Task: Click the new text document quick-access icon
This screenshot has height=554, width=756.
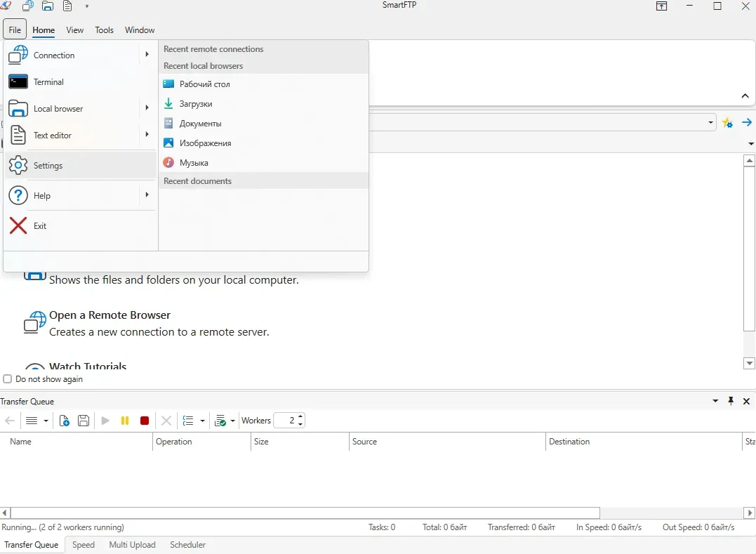Action: [67, 6]
